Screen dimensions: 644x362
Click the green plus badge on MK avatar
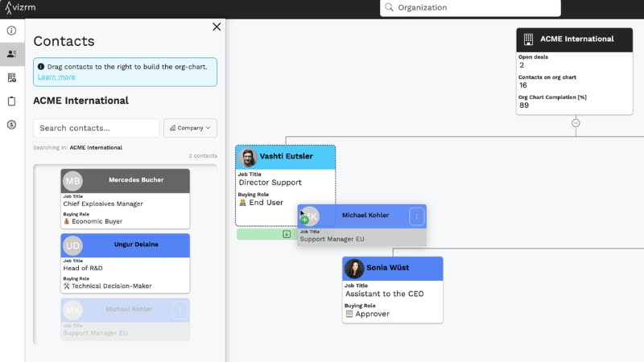coord(305,220)
